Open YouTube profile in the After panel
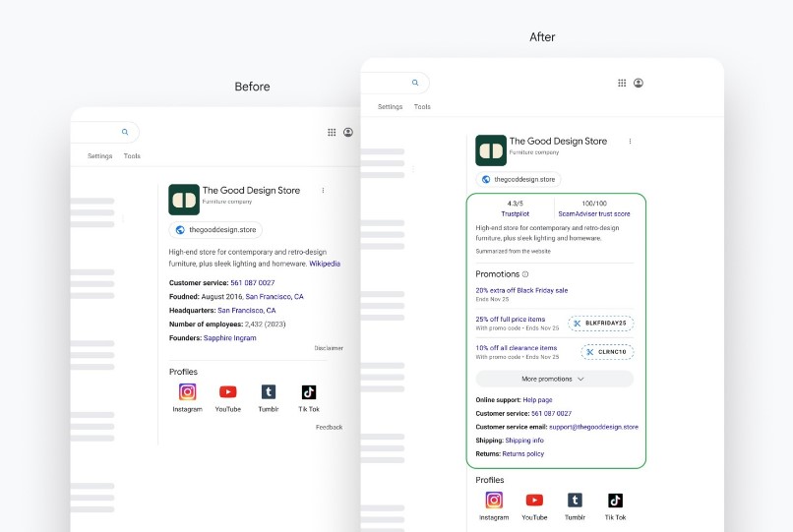 (x=534, y=501)
